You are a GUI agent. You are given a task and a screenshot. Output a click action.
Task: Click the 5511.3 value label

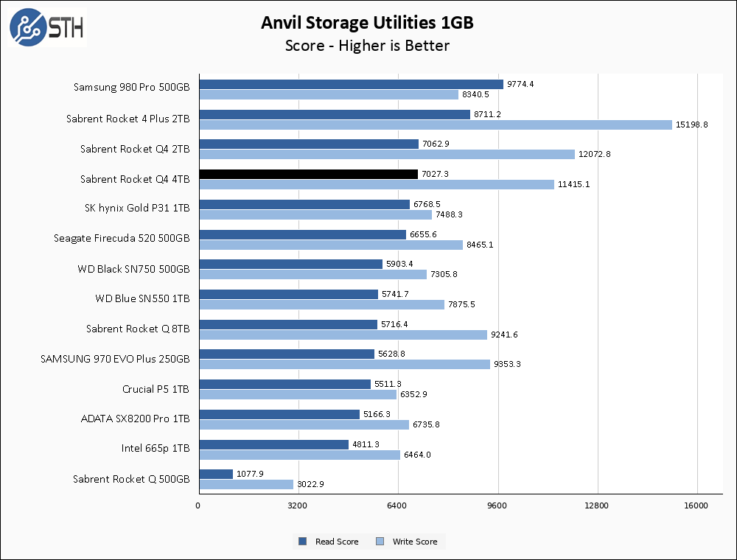click(388, 384)
